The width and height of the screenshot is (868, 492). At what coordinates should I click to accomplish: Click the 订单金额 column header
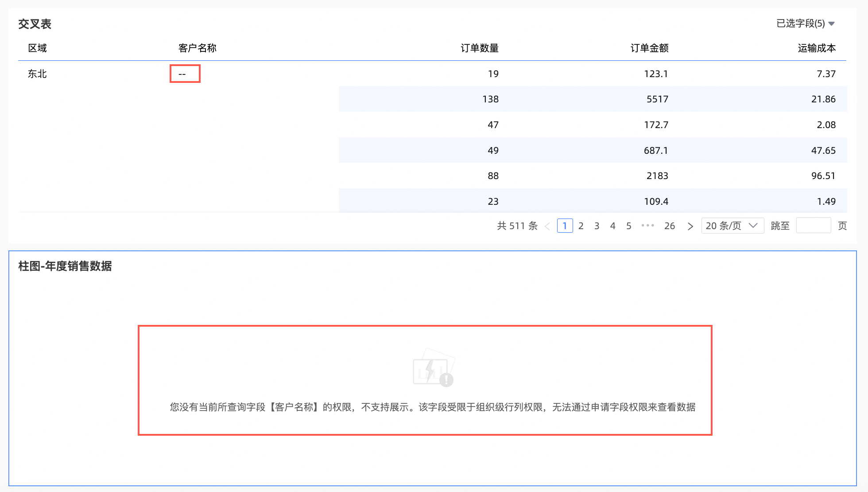click(x=649, y=48)
